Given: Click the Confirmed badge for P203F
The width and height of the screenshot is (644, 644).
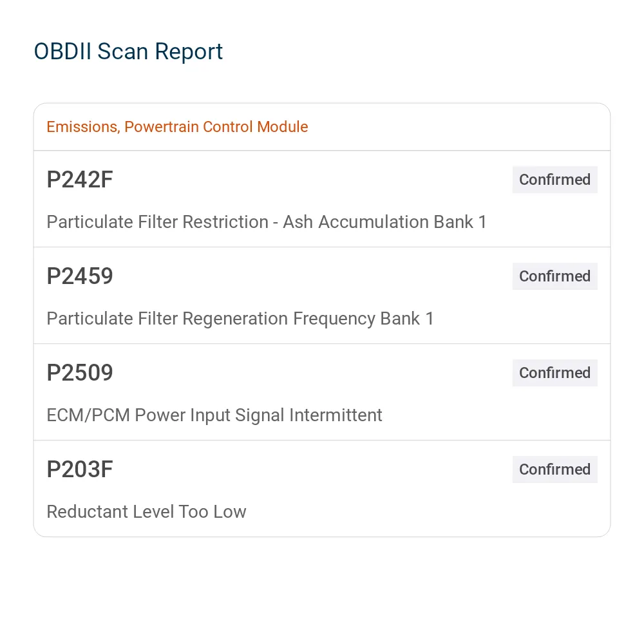Looking at the screenshot, I should tap(554, 469).
